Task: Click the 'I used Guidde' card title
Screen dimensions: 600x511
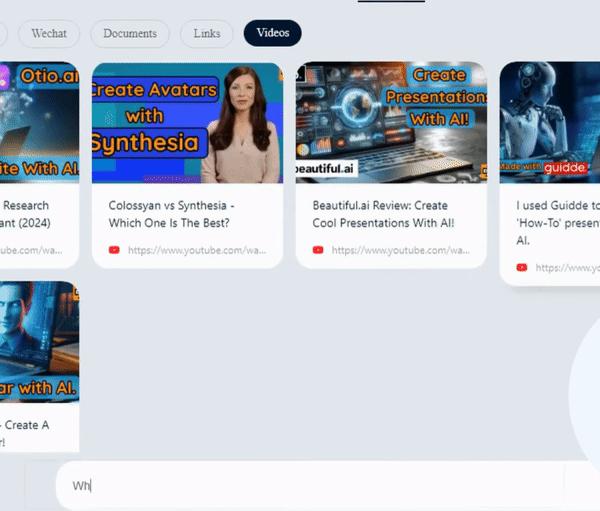Action: coord(558,223)
